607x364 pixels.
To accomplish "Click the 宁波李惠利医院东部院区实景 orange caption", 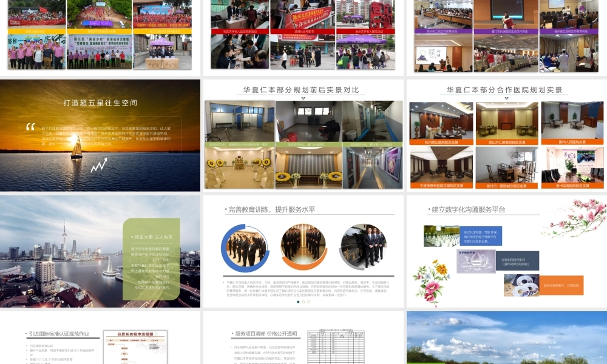I will click(x=441, y=186).
